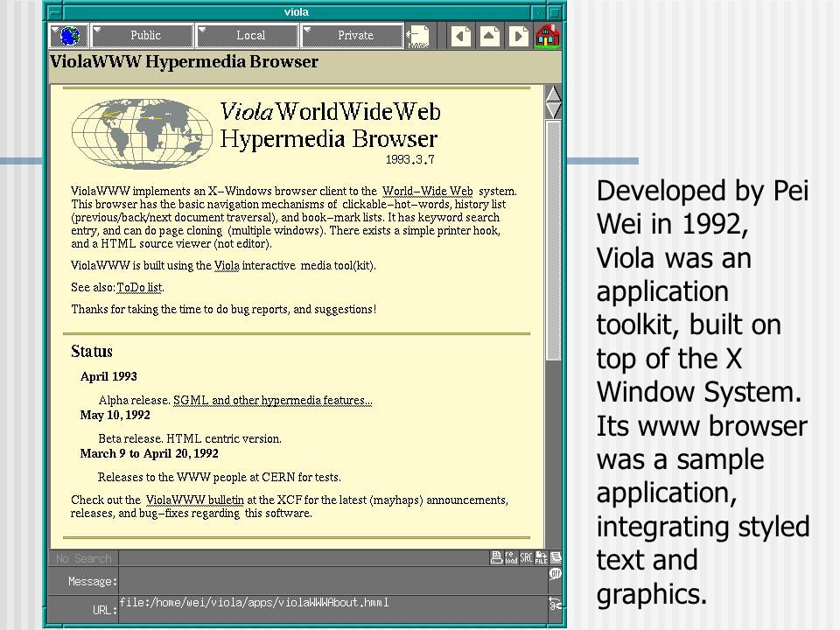Click the scrollbar down arrow
This screenshot has height=630, width=840.
[x=553, y=110]
